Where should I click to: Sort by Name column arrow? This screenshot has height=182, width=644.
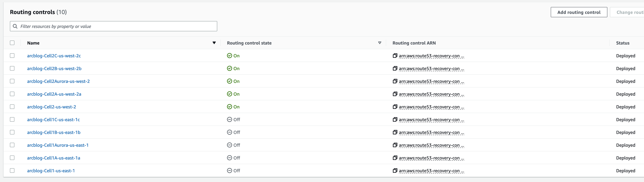click(214, 43)
